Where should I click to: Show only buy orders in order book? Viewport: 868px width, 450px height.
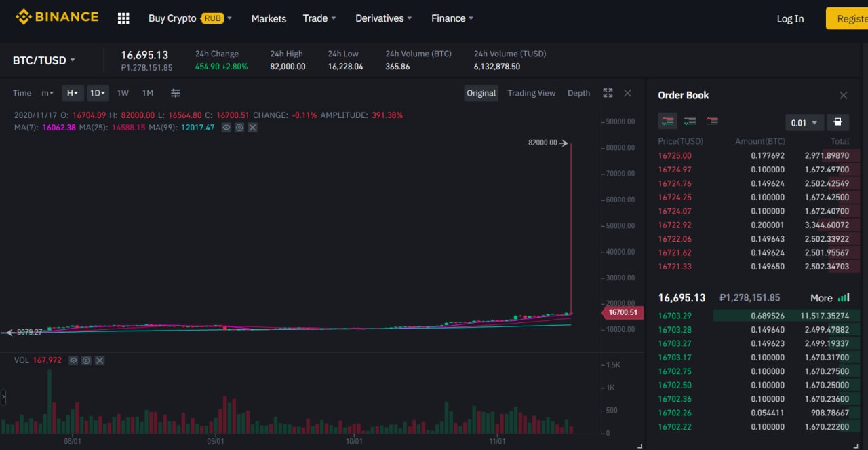pyautogui.click(x=690, y=121)
